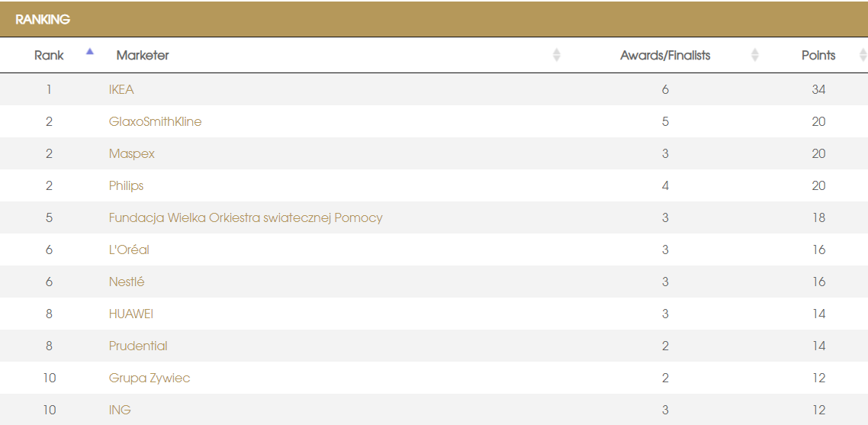Sort by Awards/Finalists column header

click(x=664, y=56)
